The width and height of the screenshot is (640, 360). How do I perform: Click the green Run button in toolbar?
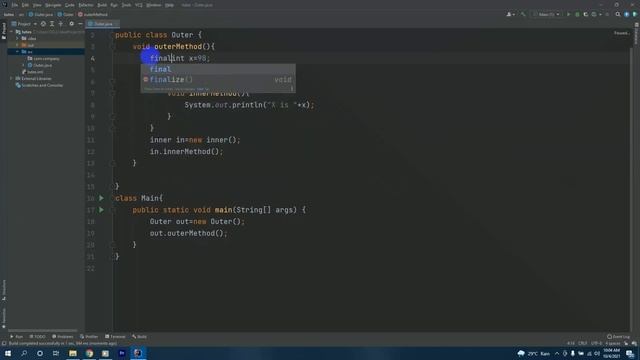(568, 14)
